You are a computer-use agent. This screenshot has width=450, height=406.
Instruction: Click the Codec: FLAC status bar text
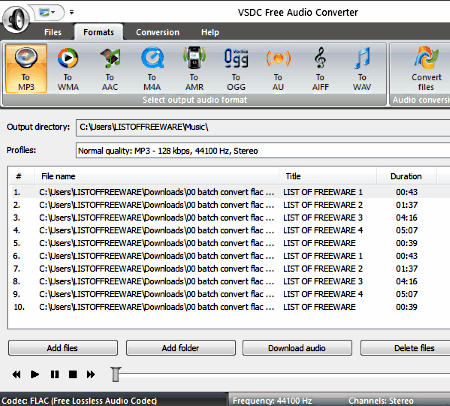click(x=79, y=401)
